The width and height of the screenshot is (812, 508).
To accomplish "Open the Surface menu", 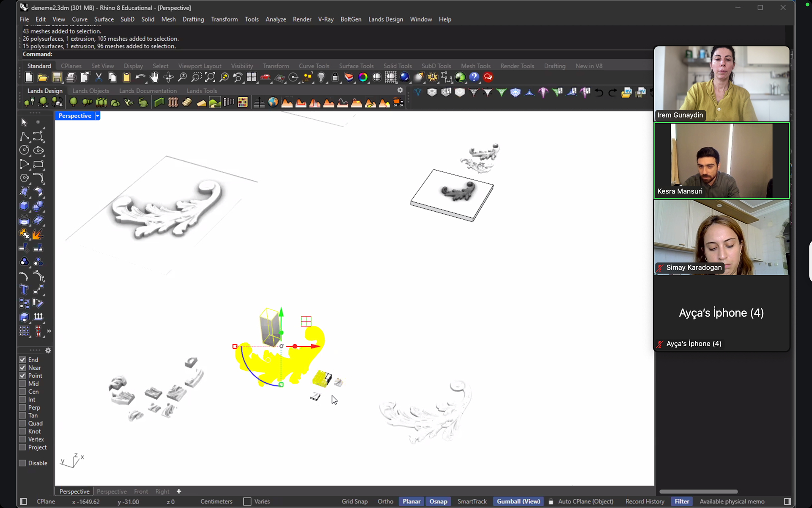I will pyautogui.click(x=104, y=19).
